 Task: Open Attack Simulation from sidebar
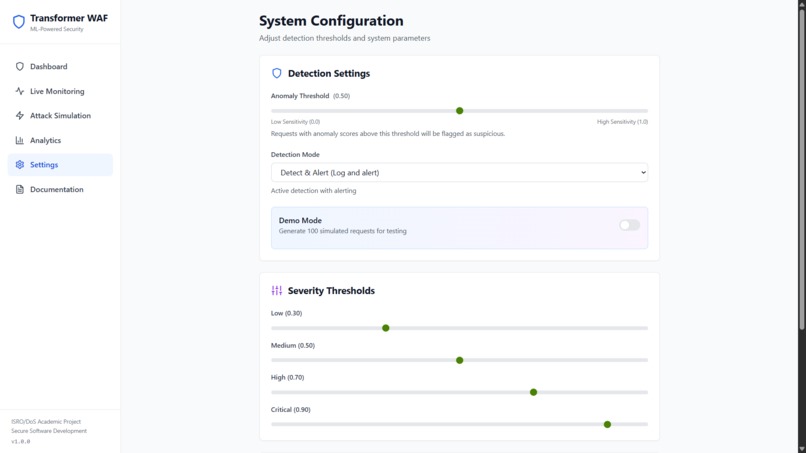60,116
